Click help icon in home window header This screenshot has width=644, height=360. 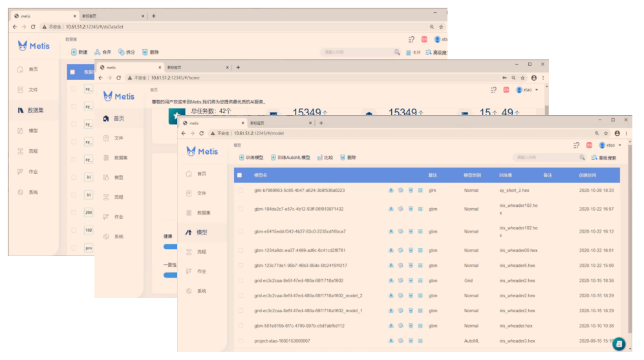tap(494, 90)
